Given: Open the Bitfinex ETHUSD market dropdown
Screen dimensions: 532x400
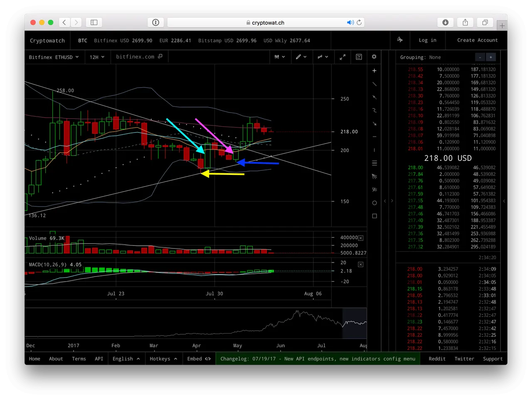Looking at the screenshot, I should [54, 57].
